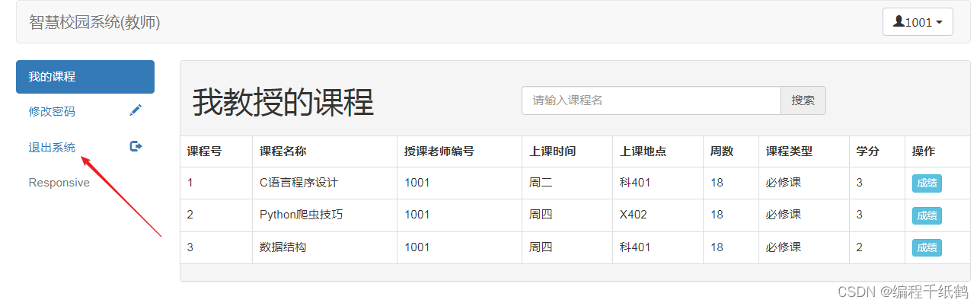The image size is (980, 306).
Task: Click the 智慧校园系统(教师) brand link
Action: (94, 22)
